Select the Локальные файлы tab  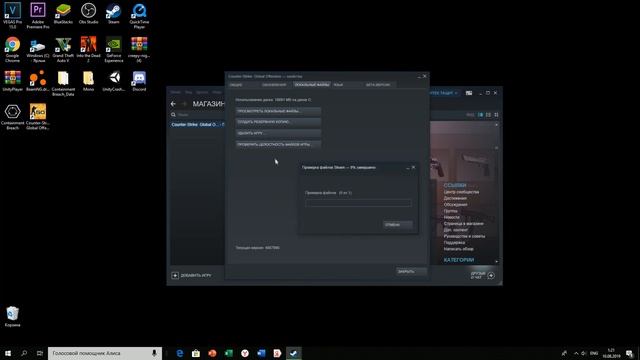click(x=312, y=85)
